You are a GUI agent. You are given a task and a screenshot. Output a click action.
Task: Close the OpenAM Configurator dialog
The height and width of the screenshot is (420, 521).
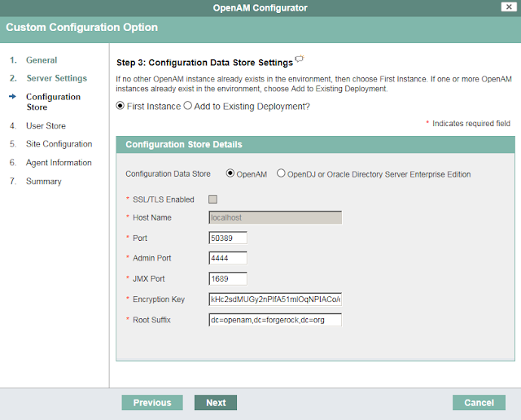coord(507,7)
